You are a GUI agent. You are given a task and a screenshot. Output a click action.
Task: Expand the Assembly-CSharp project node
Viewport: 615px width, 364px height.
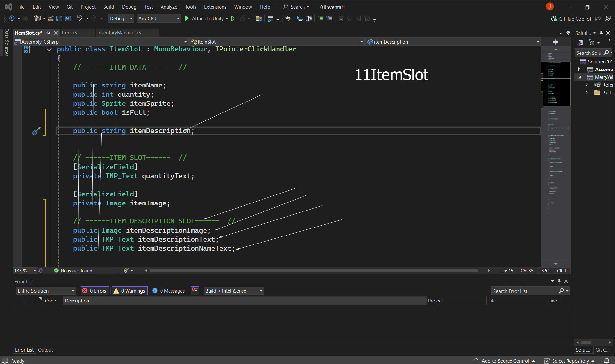(579, 70)
